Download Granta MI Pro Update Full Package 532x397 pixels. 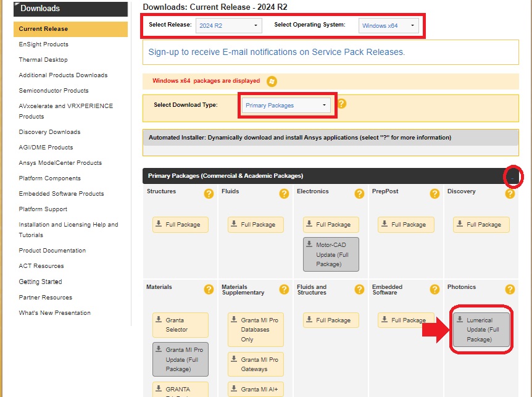pyautogui.click(x=180, y=359)
